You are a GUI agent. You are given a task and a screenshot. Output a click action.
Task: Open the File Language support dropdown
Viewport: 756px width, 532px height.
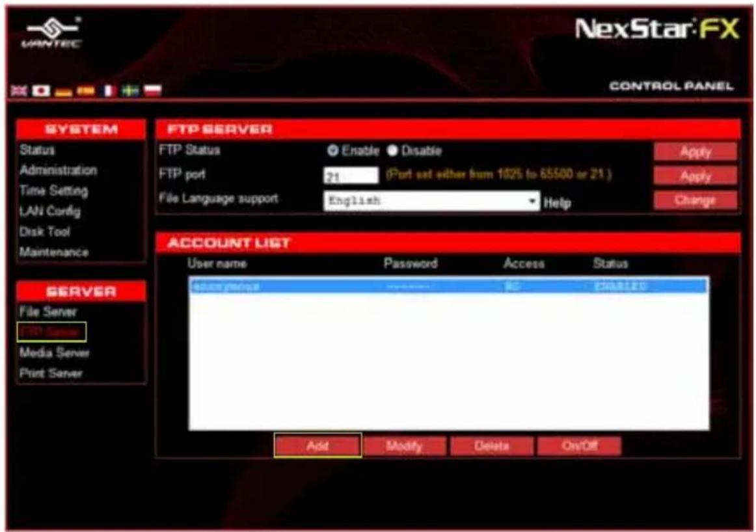pos(431,200)
